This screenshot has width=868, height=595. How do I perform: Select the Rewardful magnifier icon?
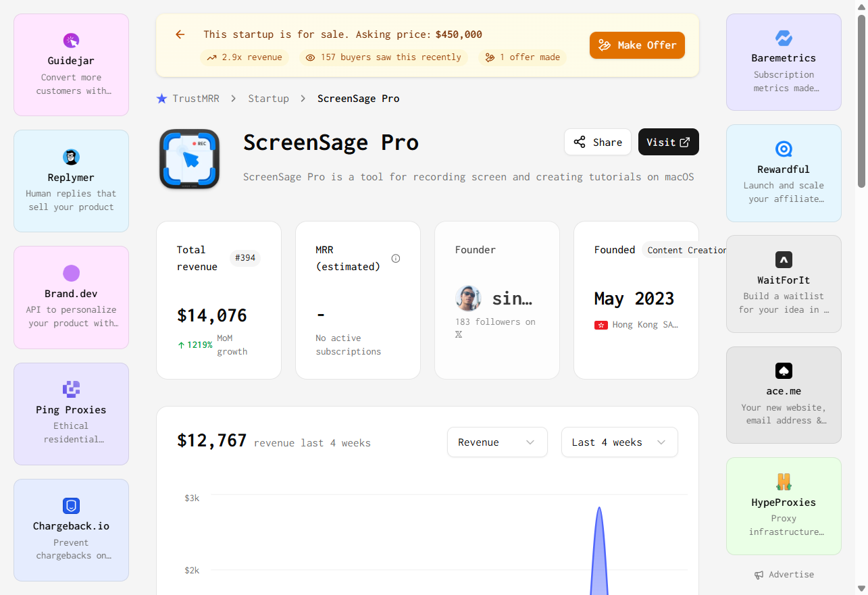[x=784, y=149]
